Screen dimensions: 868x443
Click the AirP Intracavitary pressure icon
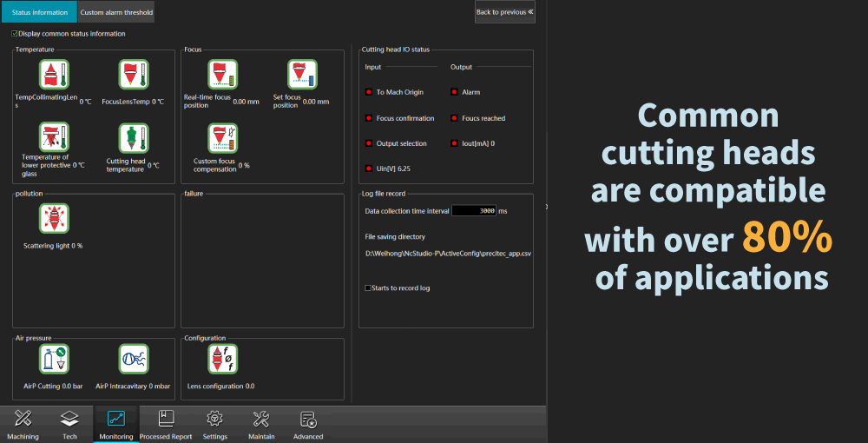click(133, 359)
